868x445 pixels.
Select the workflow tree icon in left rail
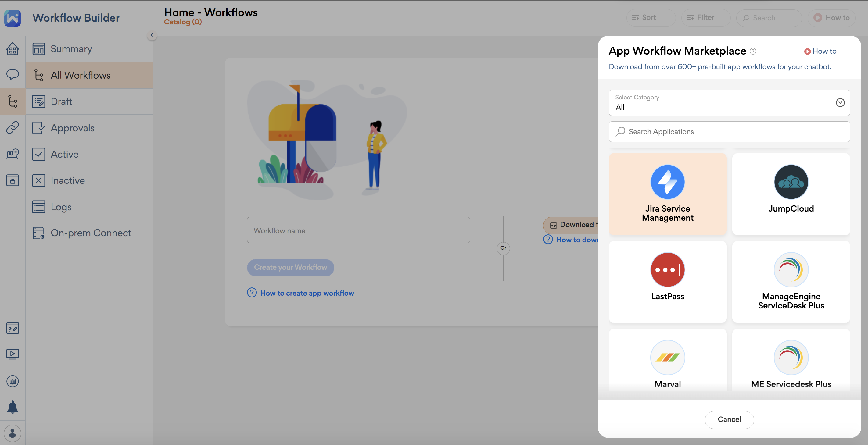pyautogui.click(x=13, y=101)
